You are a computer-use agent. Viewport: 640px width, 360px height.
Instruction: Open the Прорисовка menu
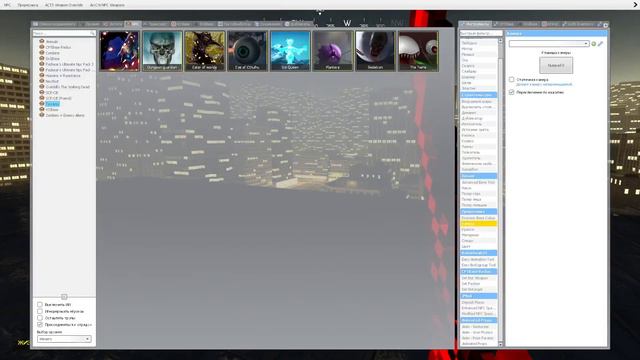coord(28,5)
